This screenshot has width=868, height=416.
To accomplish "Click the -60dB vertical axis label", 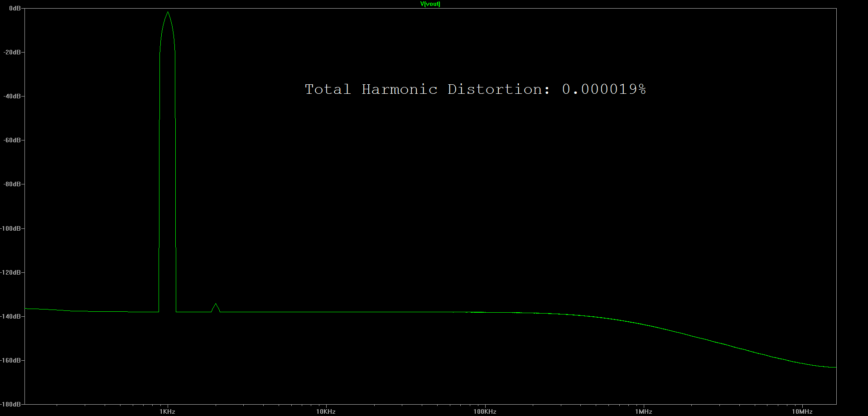I will click(x=12, y=140).
